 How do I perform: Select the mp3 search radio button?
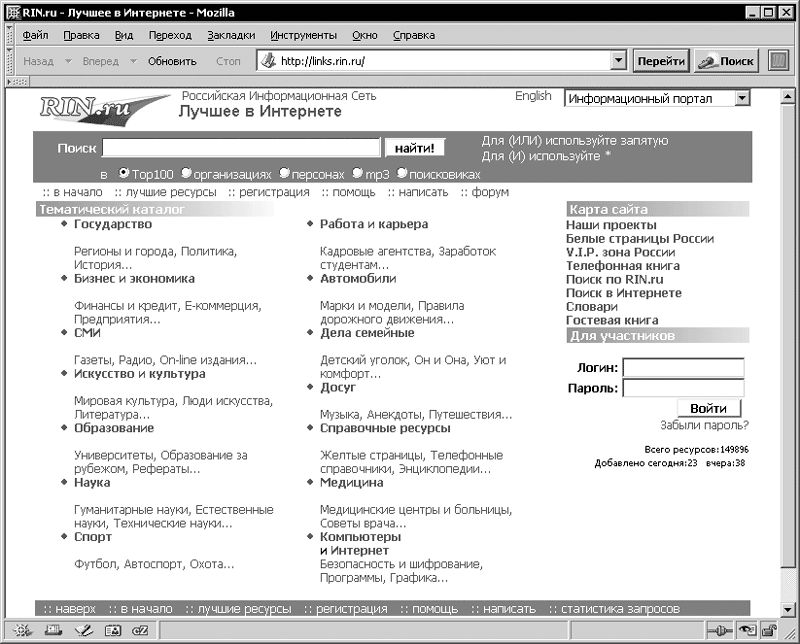point(358,173)
